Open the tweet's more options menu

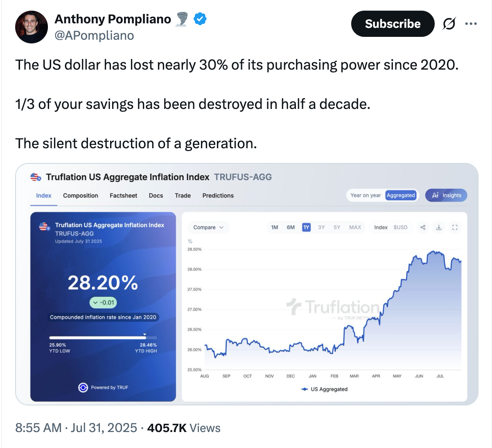point(471,24)
